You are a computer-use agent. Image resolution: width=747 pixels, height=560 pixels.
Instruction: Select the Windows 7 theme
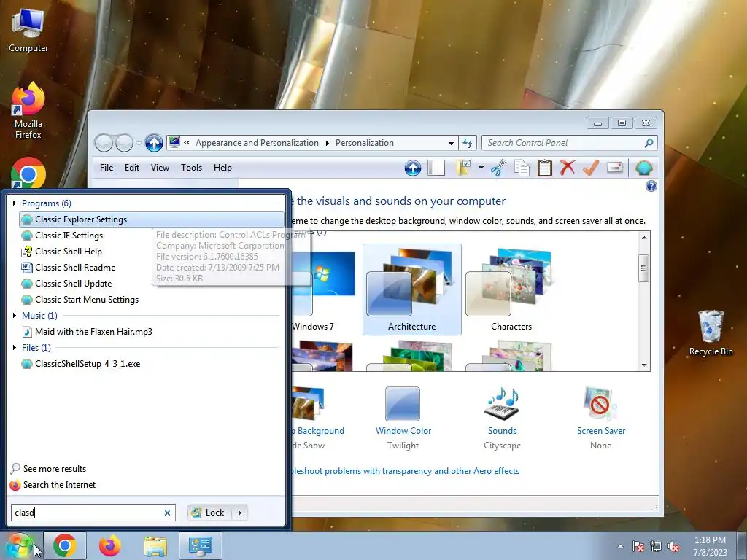(322, 289)
